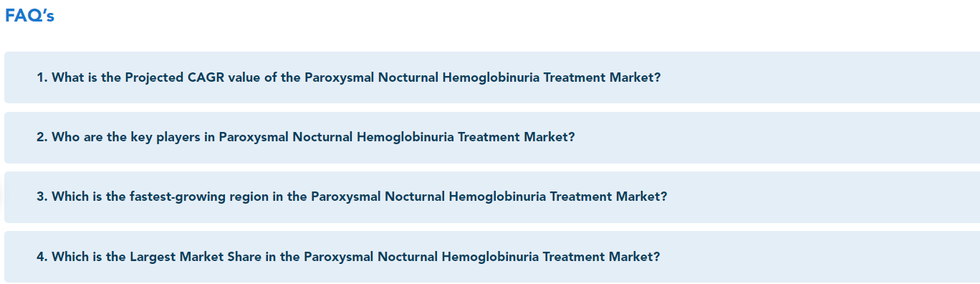Open FAQ question number 4

492,256
